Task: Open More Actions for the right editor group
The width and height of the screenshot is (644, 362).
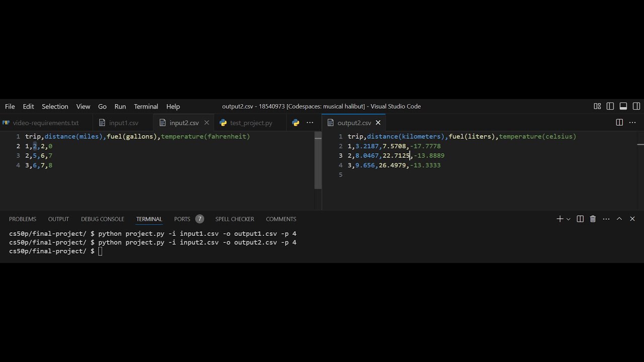Action: pyautogui.click(x=633, y=123)
